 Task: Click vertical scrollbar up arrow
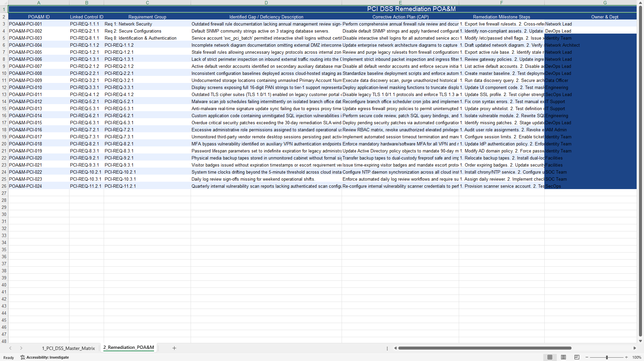coord(640,3)
